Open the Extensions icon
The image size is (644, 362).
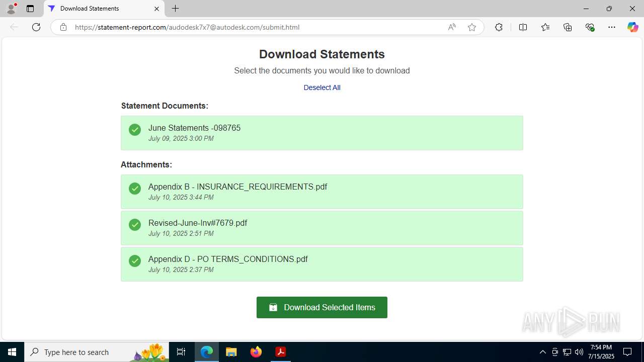(499, 27)
